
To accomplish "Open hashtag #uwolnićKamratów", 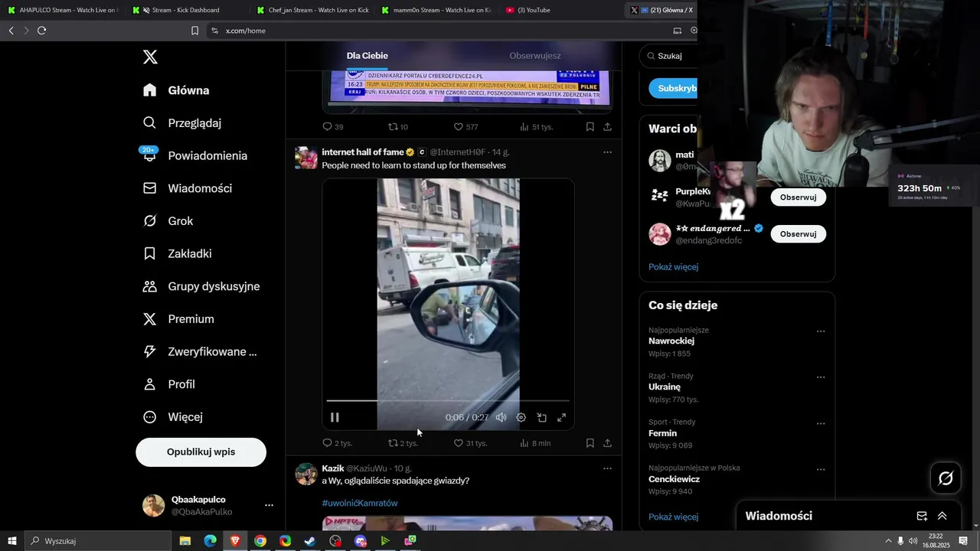I will [x=360, y=503].
